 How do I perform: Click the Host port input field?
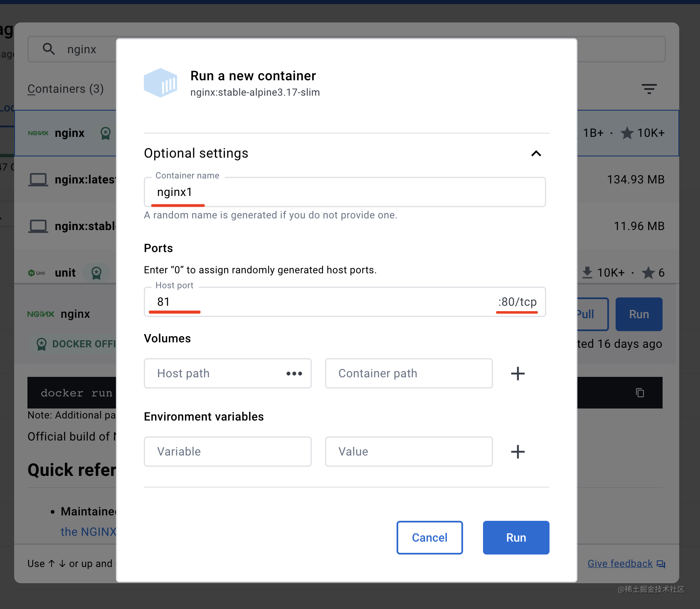[324, 302]
